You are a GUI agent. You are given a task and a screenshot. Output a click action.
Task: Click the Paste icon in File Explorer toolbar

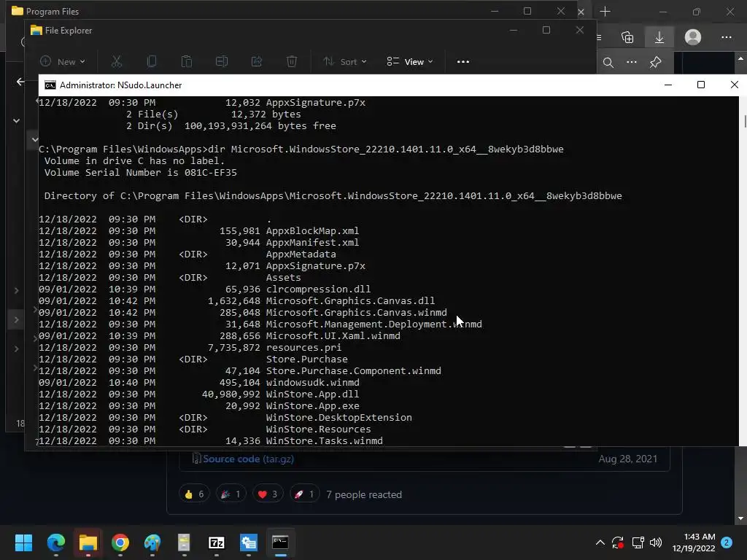(186, 61)
